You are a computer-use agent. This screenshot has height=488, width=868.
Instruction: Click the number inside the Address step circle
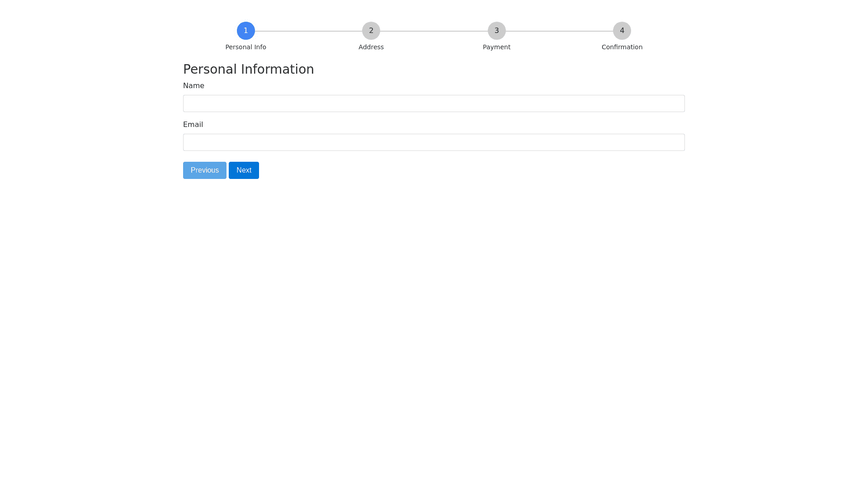(x=371, y=31)
